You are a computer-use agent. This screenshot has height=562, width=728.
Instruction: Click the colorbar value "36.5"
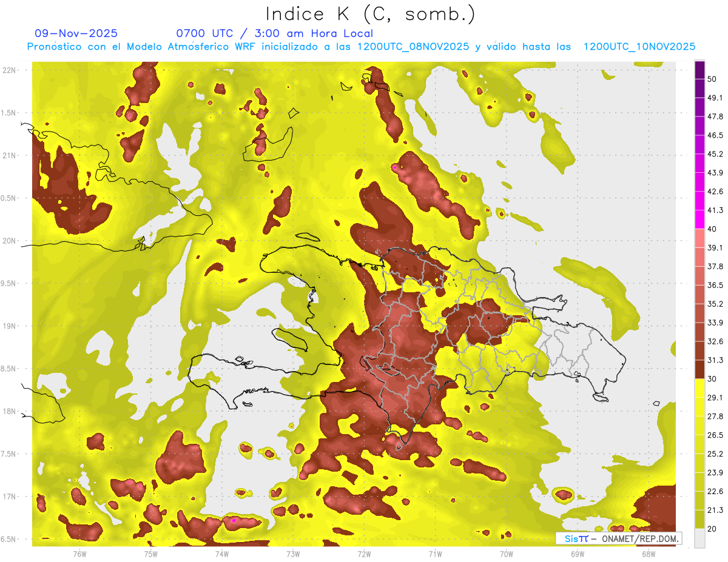coord(715,285)
